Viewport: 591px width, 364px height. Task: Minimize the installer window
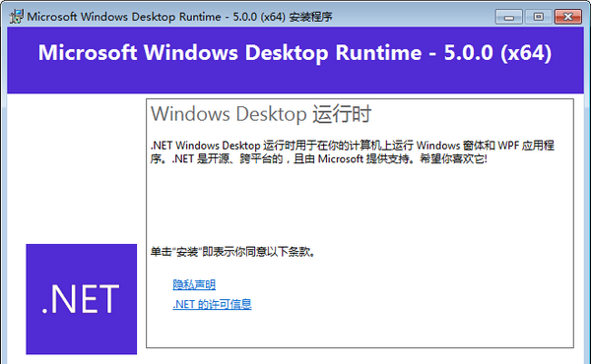click(509, 17)
